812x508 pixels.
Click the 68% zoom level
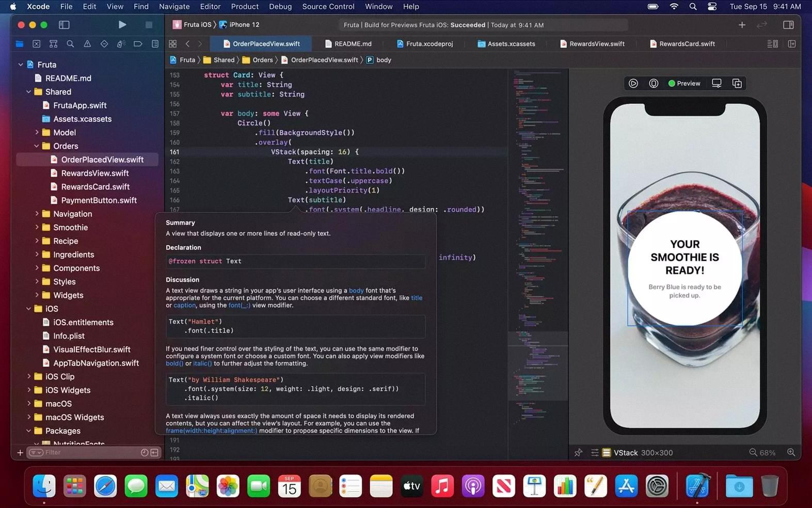coord(768,453)
